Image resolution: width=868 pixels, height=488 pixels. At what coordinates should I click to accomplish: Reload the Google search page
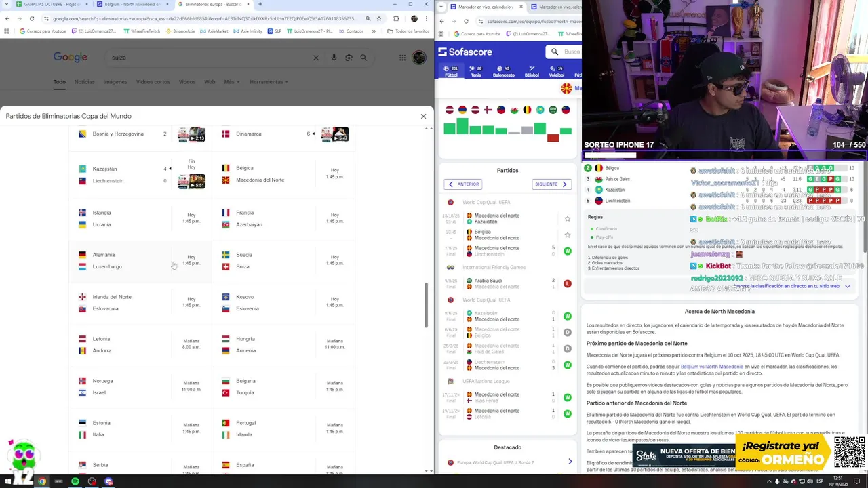tap(32, 18)
